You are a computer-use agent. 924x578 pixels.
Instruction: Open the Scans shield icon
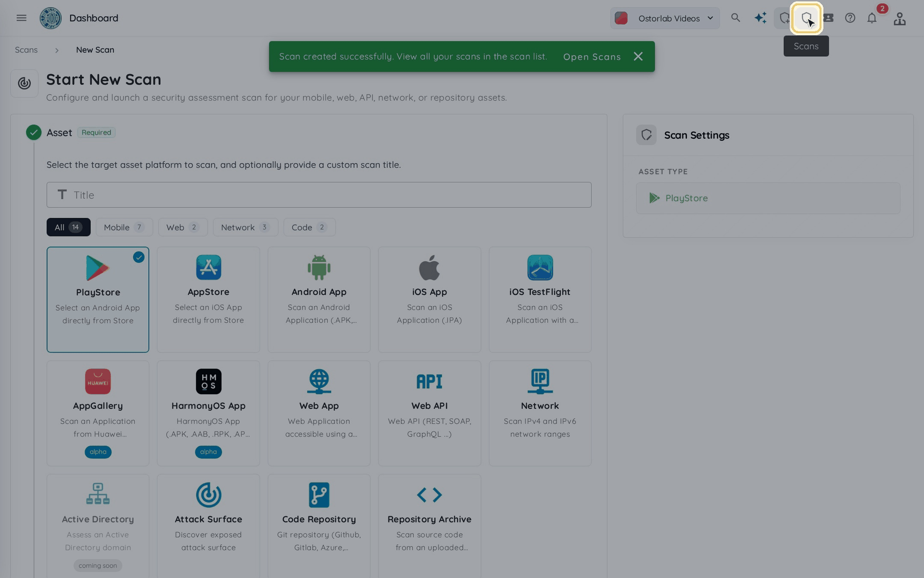(x=807, y=18)
